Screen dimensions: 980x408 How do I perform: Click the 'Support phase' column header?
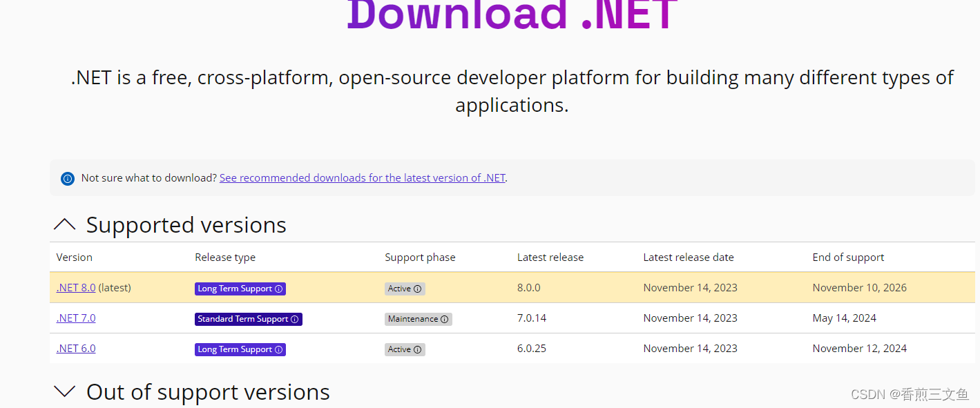pos(420,257)
